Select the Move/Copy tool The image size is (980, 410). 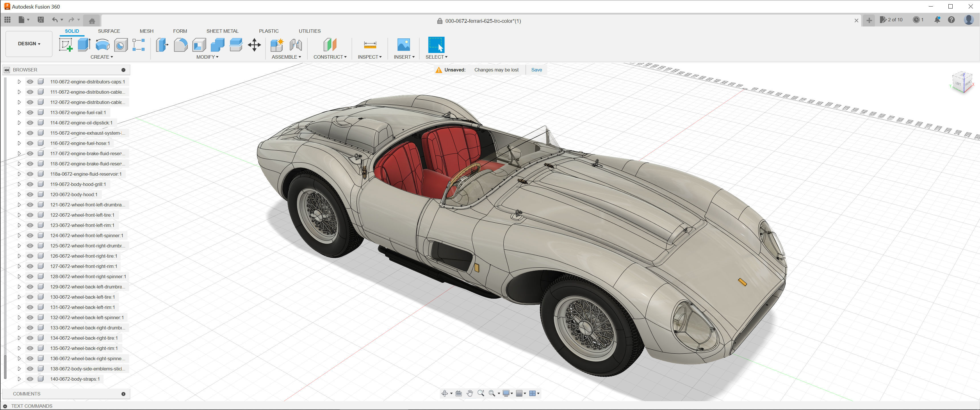point(254,45)
